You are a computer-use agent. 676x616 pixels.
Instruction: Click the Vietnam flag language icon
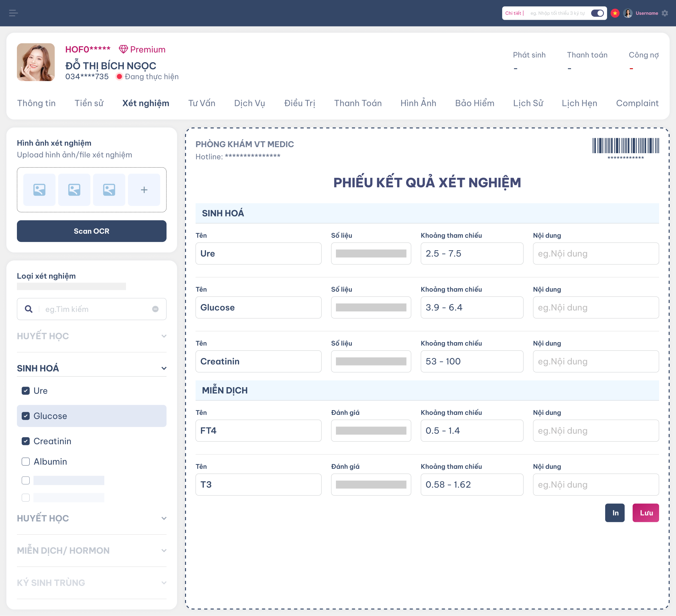pos(615,13)
